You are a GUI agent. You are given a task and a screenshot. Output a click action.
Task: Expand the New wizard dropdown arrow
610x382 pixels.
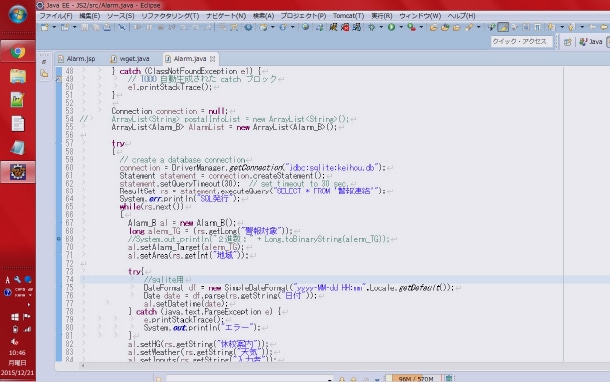coord(54,27)
